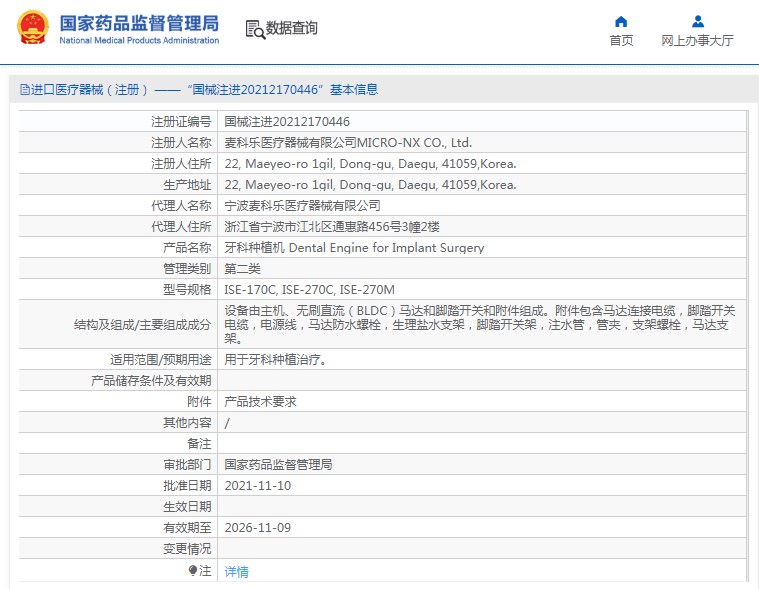Image resolution: width=759 pixels, height=589 pixels.
Task: Click the 备注 label
Action: click(x=199, y=444)
